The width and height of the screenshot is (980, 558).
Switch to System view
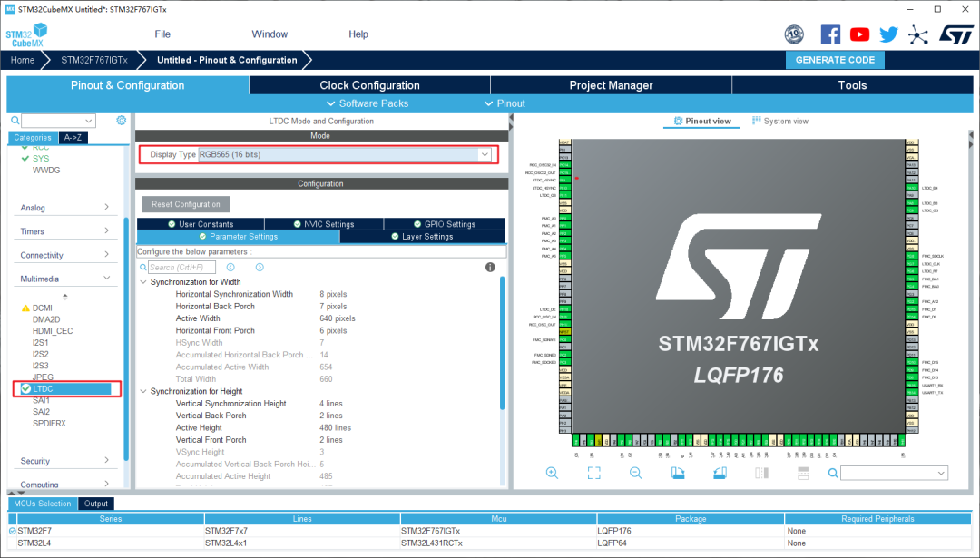780,122
